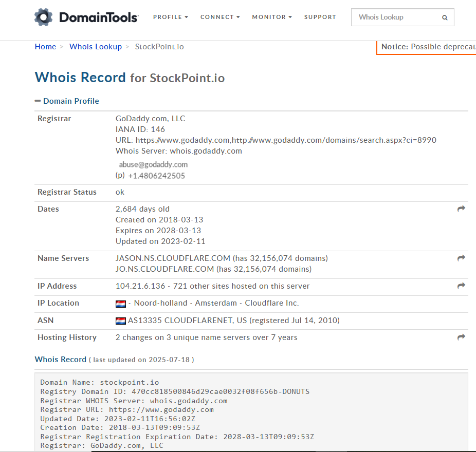This screenshot has height=452, width=476.
Task: Click the Registrar Status 'ok' value
Action: [120, 192]
